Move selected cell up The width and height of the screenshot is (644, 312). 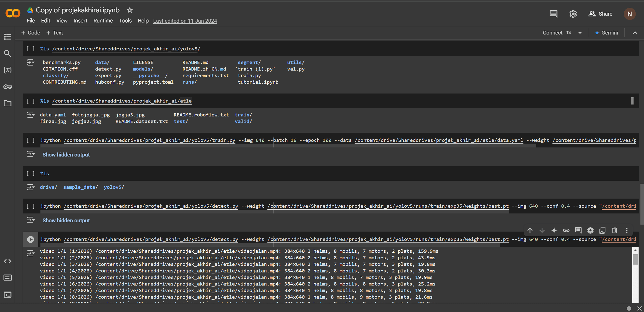530,230
